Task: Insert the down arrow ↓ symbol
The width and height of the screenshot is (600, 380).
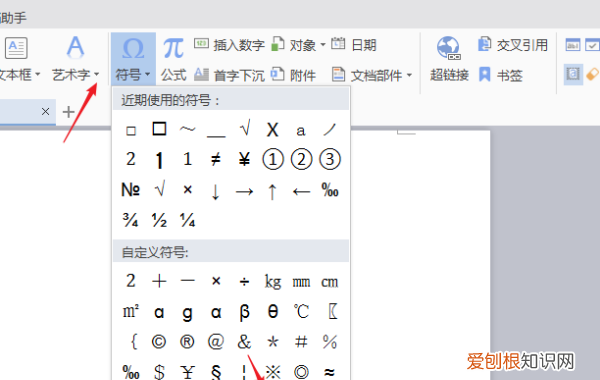Action: coord(216,192)
